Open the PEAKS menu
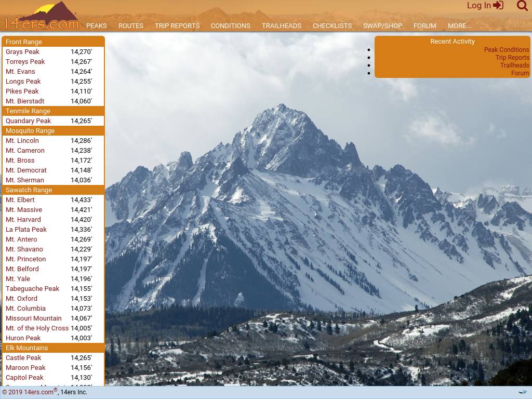The image size is (532, 399). coord(96,26)
